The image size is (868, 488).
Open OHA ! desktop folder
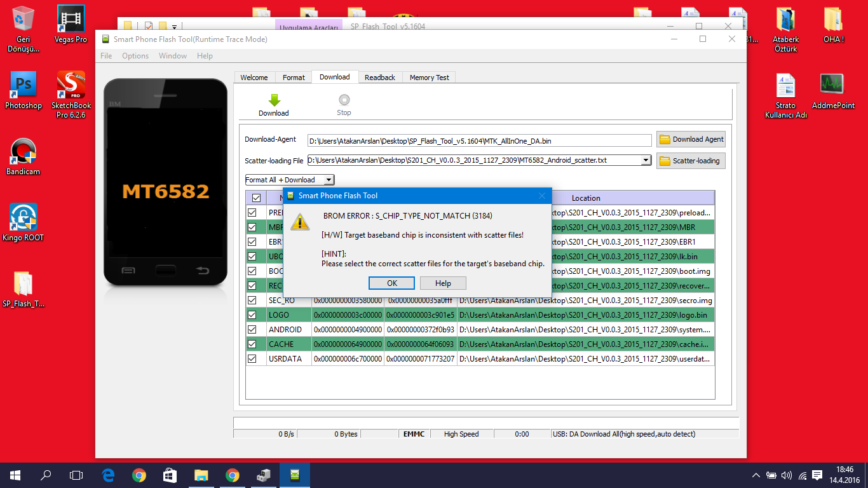(x=833, y=25)
